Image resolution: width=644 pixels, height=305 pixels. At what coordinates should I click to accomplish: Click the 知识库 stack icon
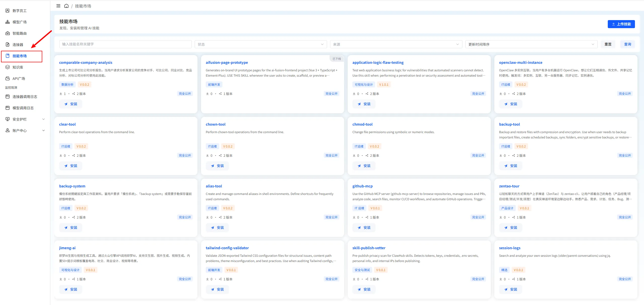8,67
